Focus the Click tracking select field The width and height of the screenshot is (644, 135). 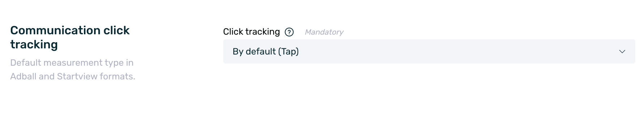tap(429, 51)
